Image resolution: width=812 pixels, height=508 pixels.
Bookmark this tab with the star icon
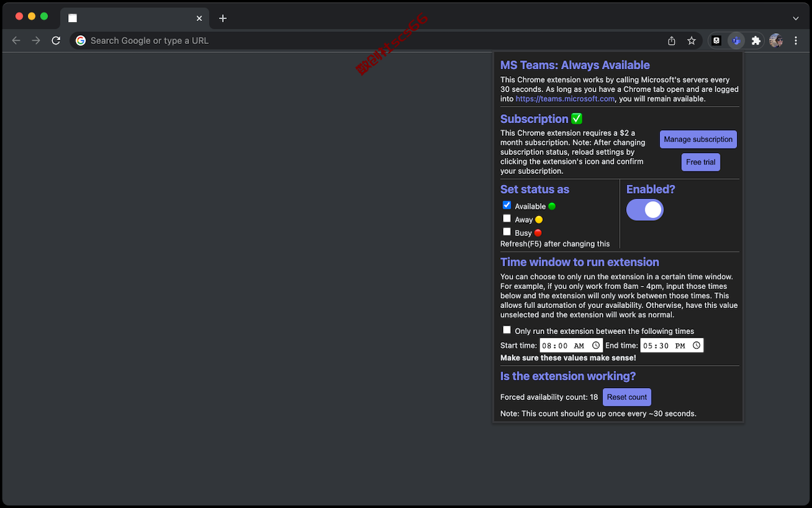(x=691, y=41)
